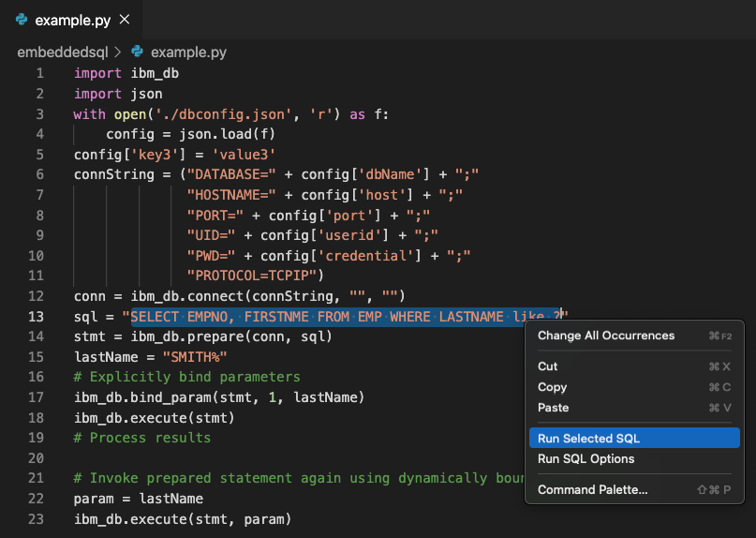Click the "HOSTNAME=" string on line 7
The image size is (756, 538).
[x=231, y=195]
